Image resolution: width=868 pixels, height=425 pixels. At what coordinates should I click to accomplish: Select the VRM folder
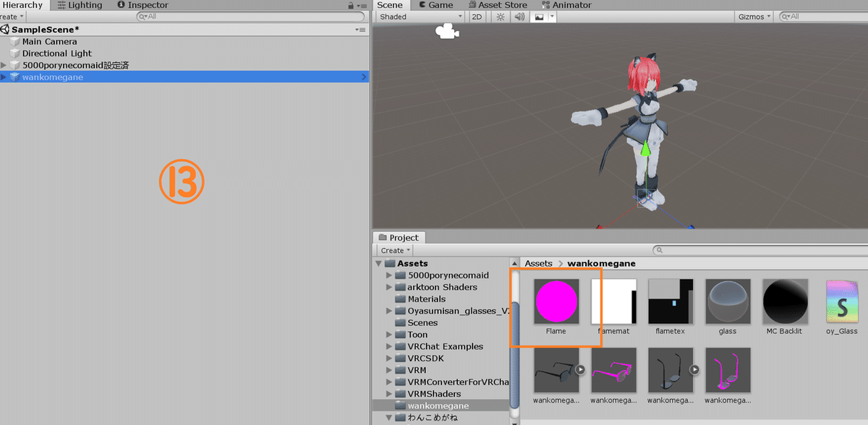(417, 370)
